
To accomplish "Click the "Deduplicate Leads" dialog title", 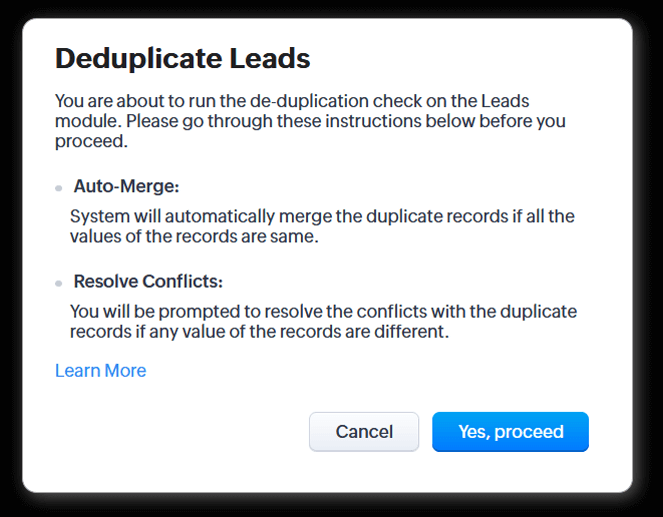I will 182,59.
